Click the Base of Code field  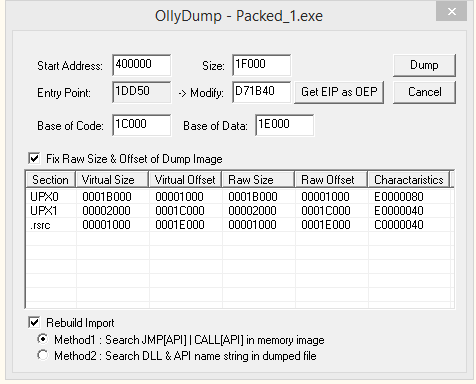pos(142,125)
